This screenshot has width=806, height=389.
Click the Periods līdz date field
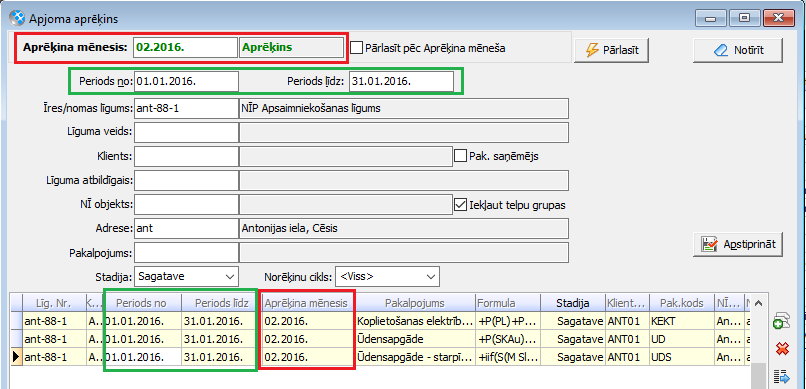[401, 81]
